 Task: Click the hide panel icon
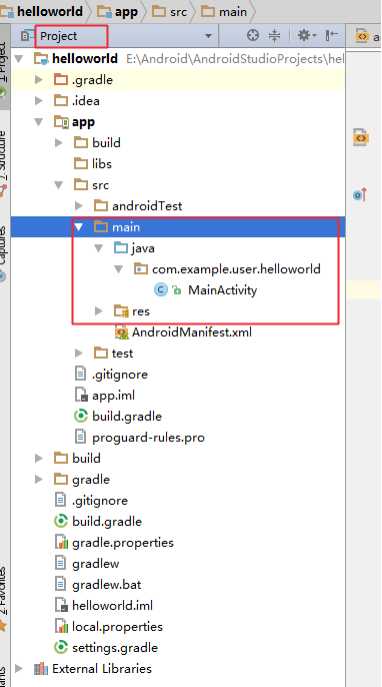point(332,35)
